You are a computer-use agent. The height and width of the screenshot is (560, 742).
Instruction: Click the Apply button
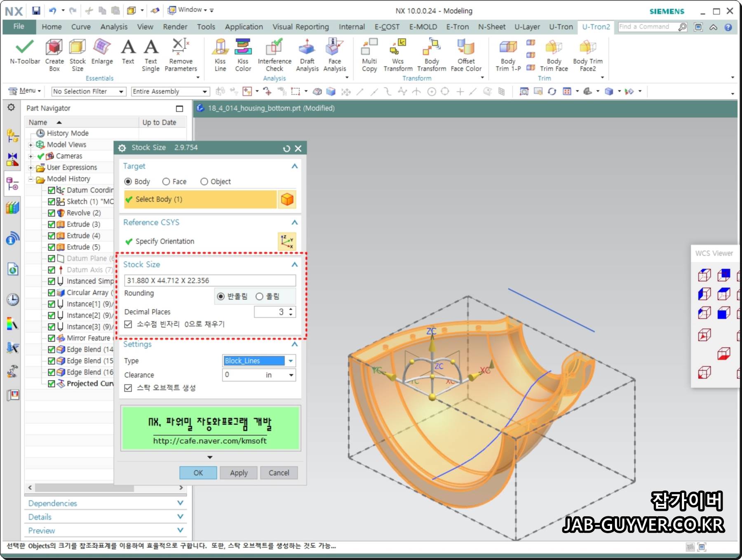239,473
